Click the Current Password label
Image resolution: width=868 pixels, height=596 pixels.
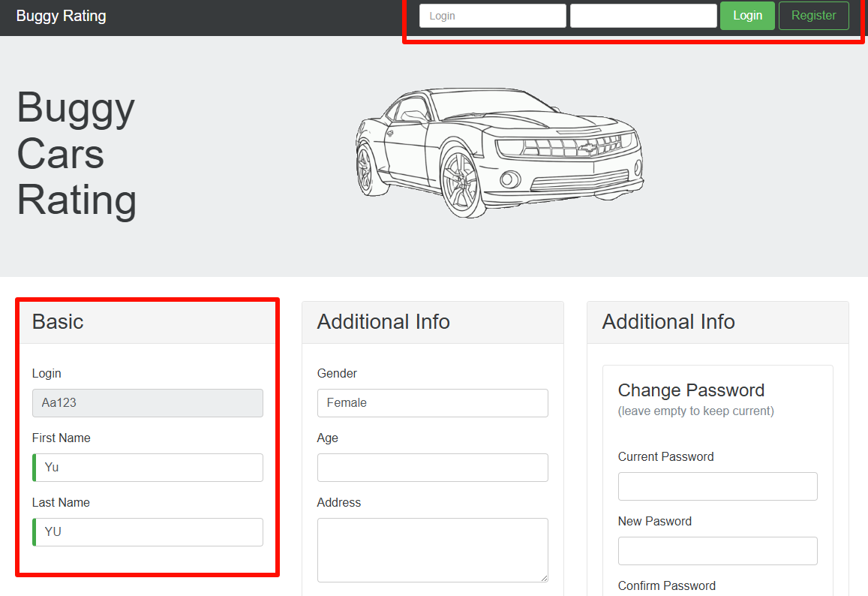[665, 456]
